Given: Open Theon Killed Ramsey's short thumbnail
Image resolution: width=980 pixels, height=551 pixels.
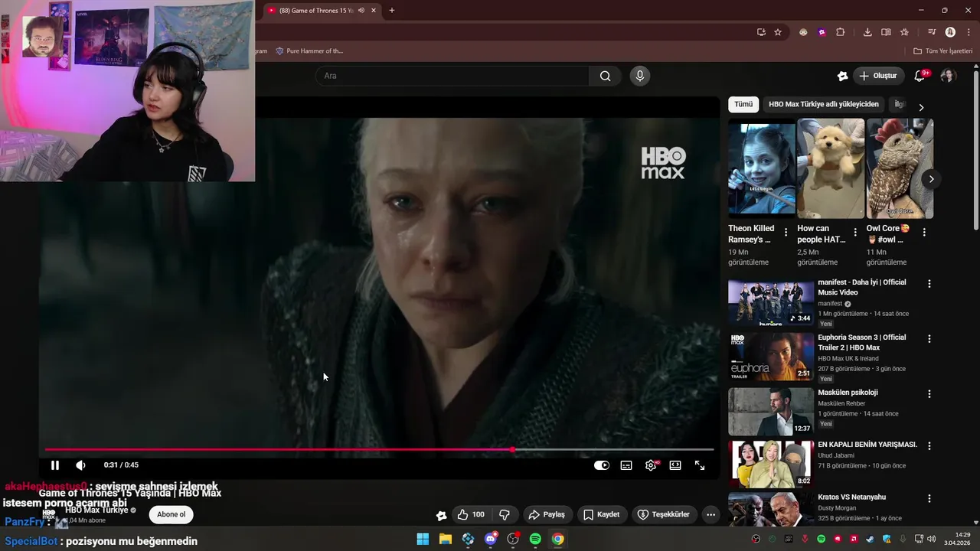Looking at the screenshot, I should tap(762, 168).
